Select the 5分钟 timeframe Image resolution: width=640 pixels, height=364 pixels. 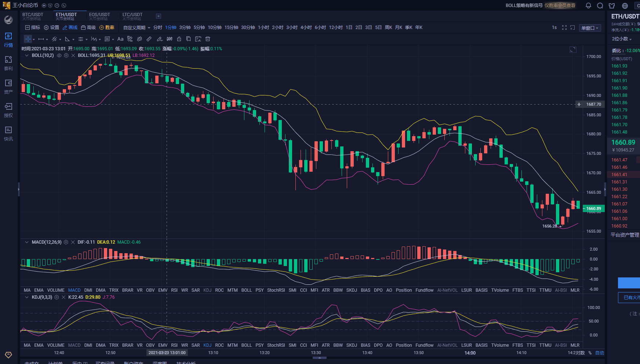tap(199, 28)
